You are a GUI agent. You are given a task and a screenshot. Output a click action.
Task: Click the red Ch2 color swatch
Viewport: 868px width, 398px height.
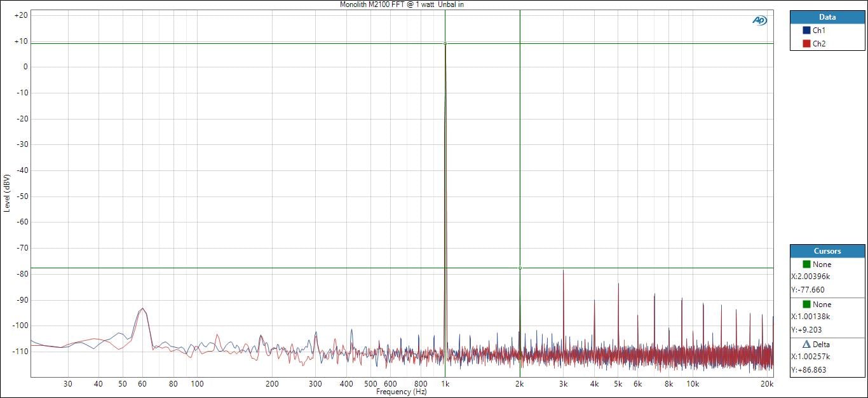coord(806,44)
